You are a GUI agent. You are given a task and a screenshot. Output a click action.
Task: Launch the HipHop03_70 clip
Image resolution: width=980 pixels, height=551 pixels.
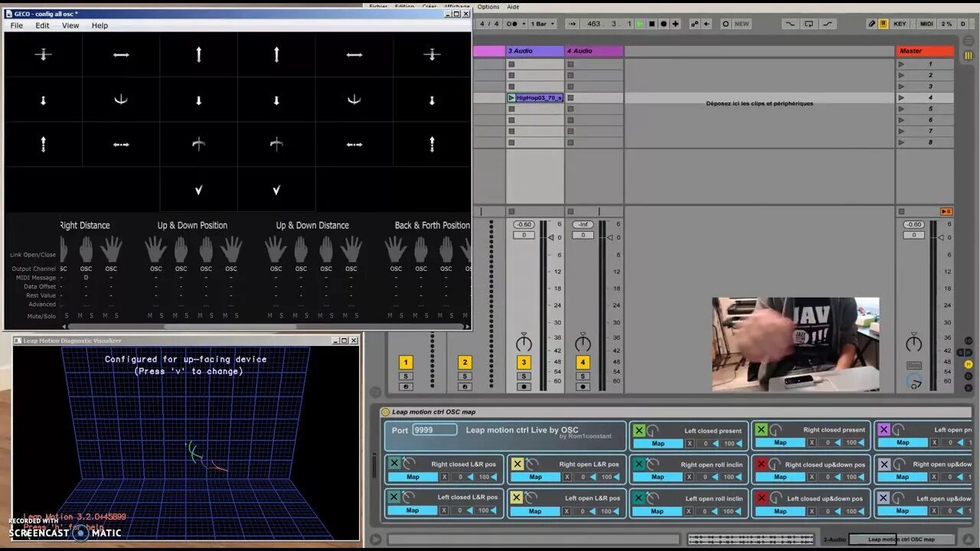[511, 98]
